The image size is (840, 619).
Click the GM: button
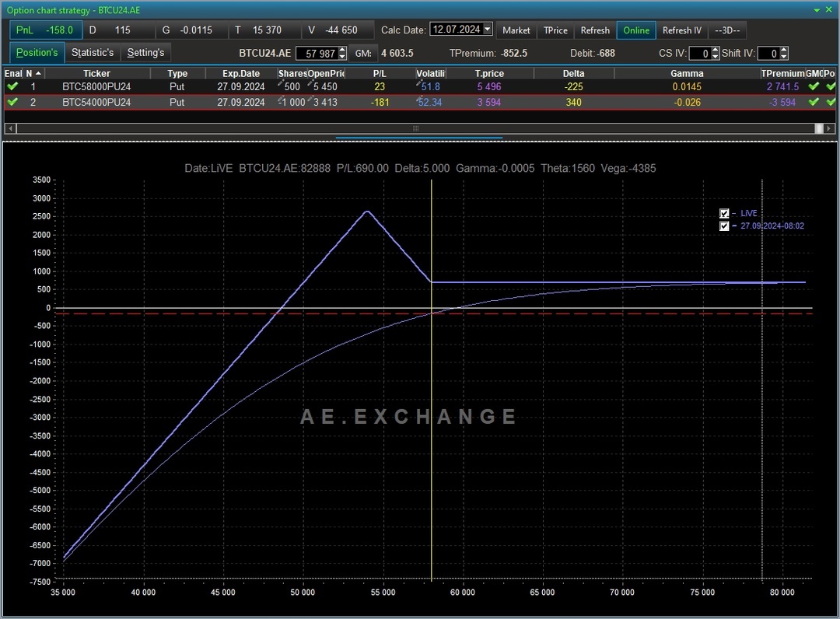362,54
